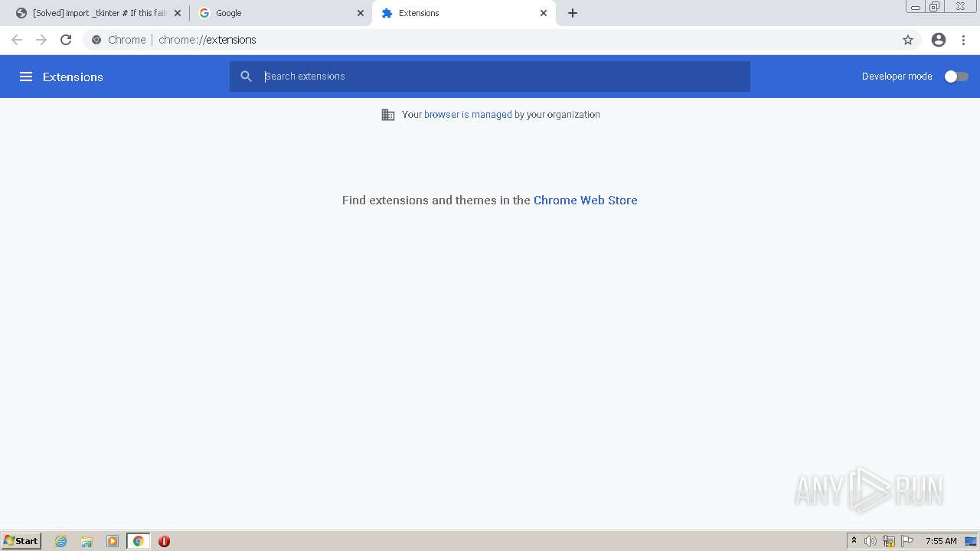Open the Extensions hamburger main menu

(x=25, y=77)
